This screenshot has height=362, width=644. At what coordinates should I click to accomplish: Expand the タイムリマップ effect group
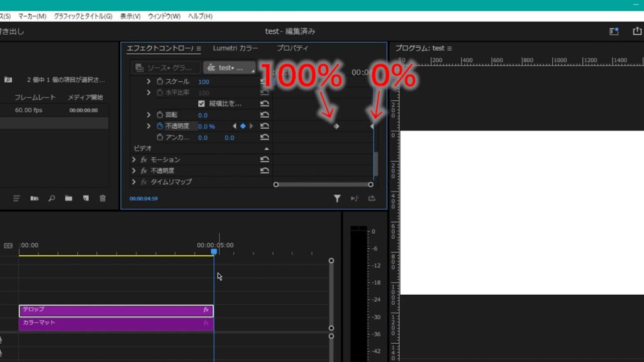point(133,182)
